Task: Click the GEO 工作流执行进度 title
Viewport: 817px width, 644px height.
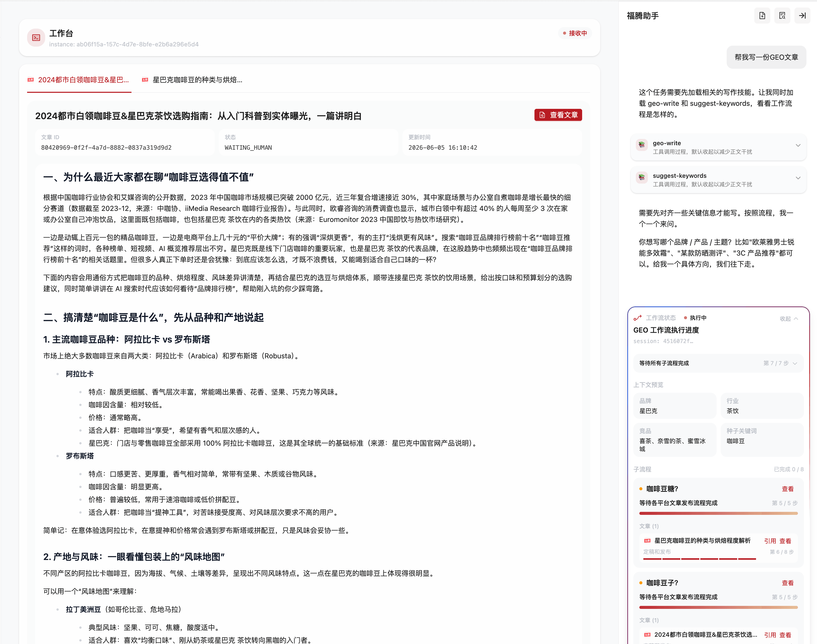Action: click(x=666, y=330)
